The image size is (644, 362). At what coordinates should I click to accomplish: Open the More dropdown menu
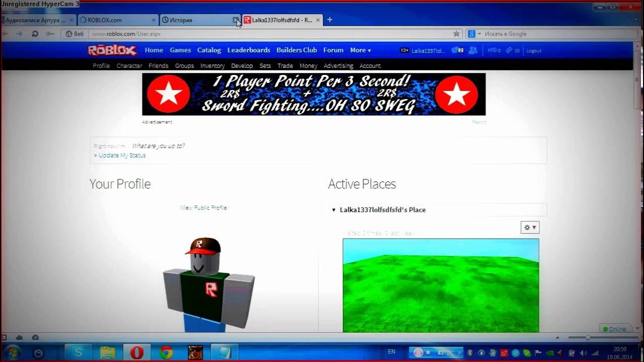coord(360,50)
